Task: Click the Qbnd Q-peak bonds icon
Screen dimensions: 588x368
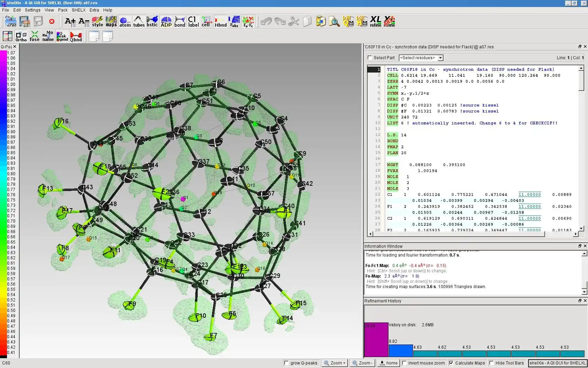Action: 76,36
